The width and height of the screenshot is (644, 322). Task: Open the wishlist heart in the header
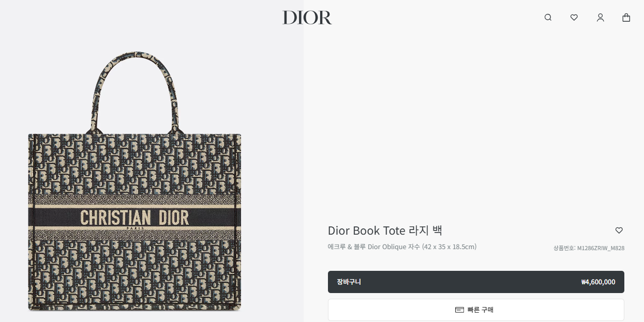[574, 18]
